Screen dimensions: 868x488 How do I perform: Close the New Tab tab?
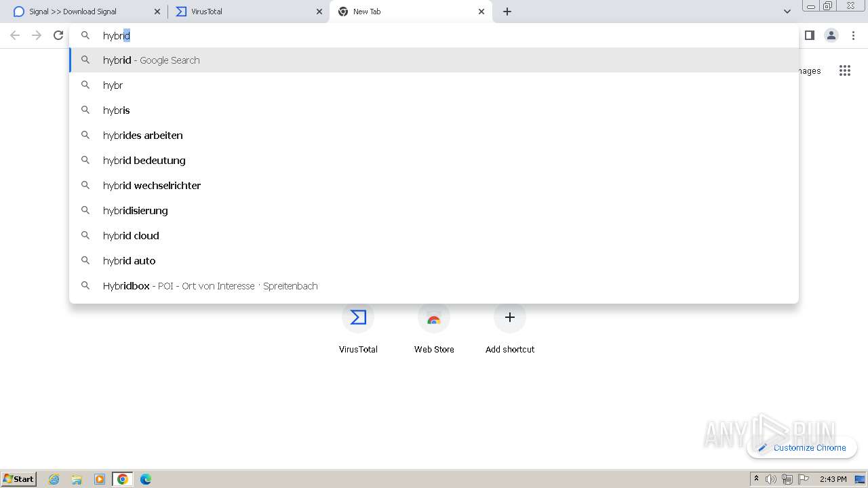[481, 12]
